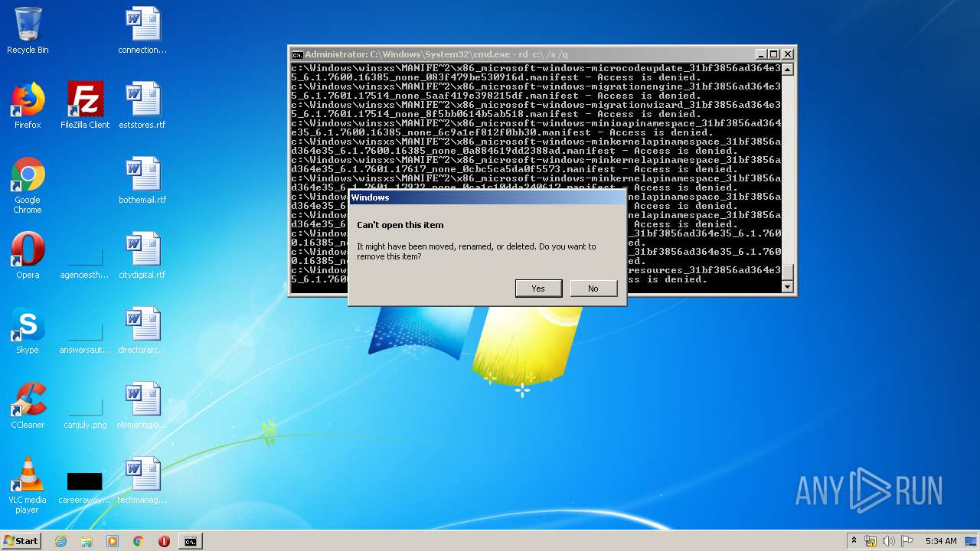Show hidden system tray icons
Screen dimensions: 980x551
(x=854, y=541)
